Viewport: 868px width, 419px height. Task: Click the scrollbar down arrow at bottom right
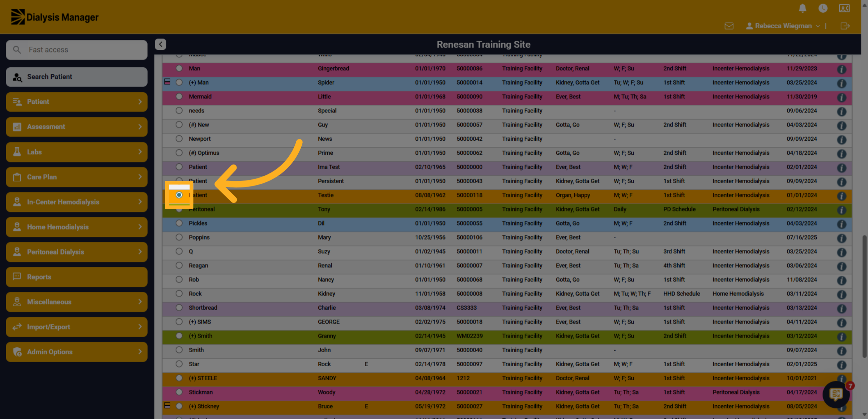click(x=864, y=415)
